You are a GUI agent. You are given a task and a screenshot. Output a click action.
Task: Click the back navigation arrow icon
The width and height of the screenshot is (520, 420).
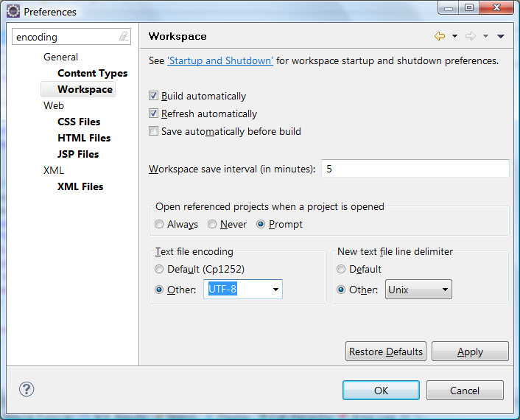440,36
